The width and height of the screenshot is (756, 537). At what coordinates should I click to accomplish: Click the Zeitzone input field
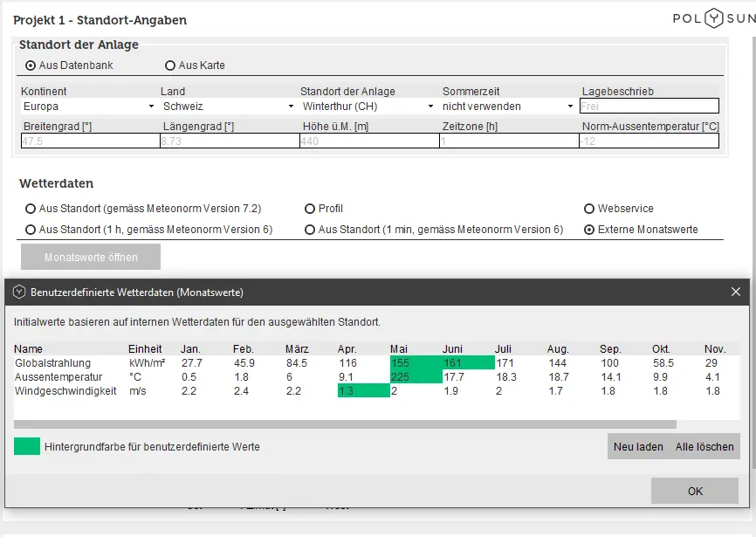tap(509, 141)
